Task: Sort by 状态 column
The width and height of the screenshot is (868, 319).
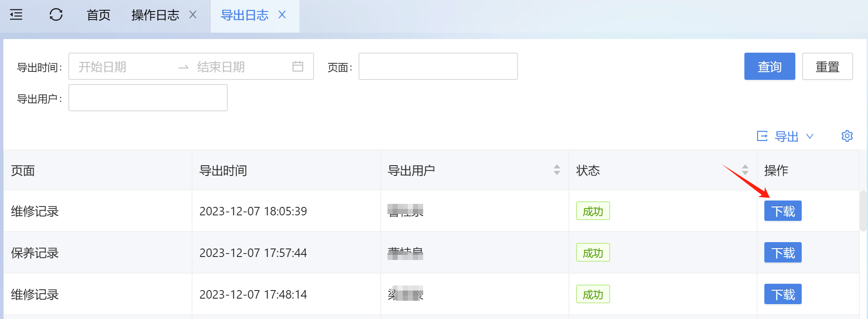Action: click(745, 170)
